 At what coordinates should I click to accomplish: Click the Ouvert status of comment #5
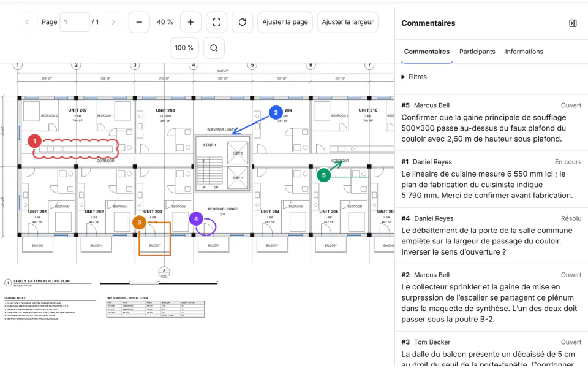(571, 105)
